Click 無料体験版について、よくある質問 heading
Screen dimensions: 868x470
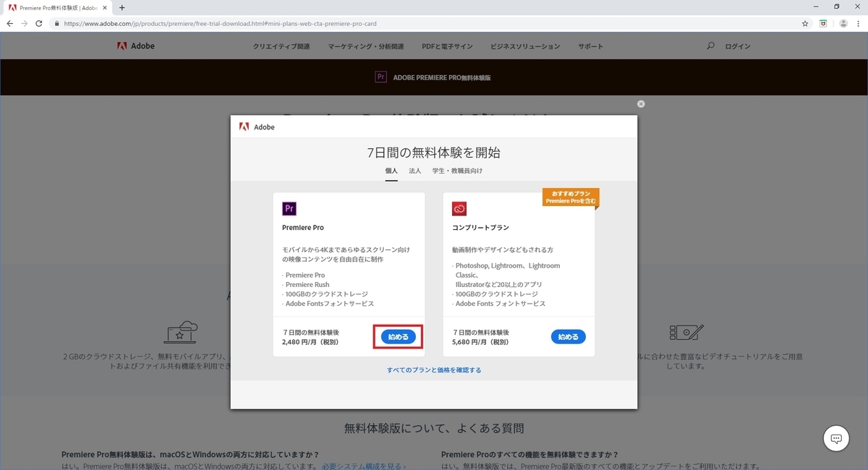[x=434, y=429]
